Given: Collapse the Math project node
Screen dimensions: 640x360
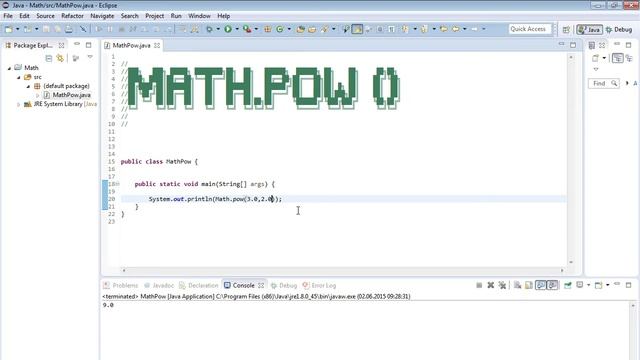Looking at the screenshot, I should (x=9, y=68).
